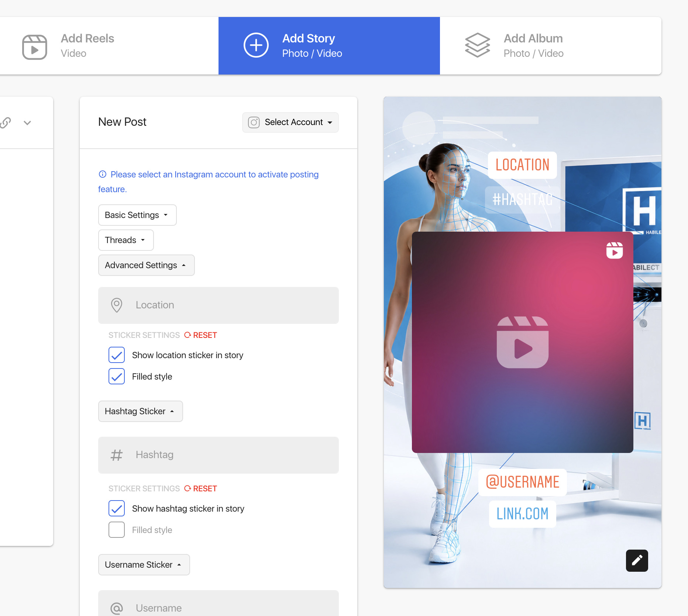Select the LOCATION sticker in preview
688x616 pixels.
522,165
